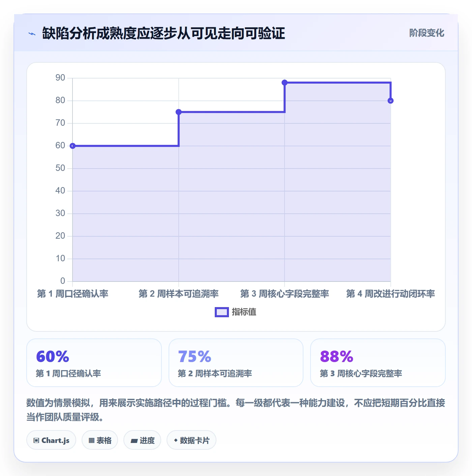Click card caption 第 2 周样本可追溯率
Screen dimensions: 472x476
pyautogui.click(x=215, y=374)
